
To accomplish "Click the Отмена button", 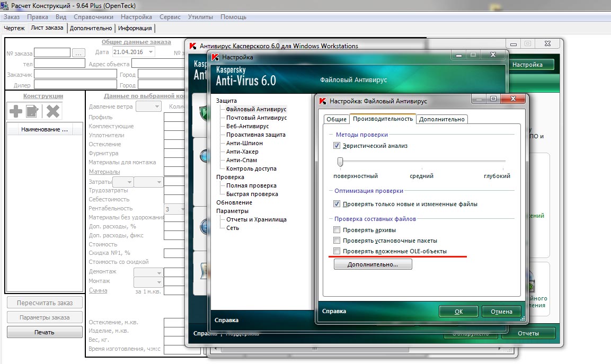I will [x=501, y=312].
